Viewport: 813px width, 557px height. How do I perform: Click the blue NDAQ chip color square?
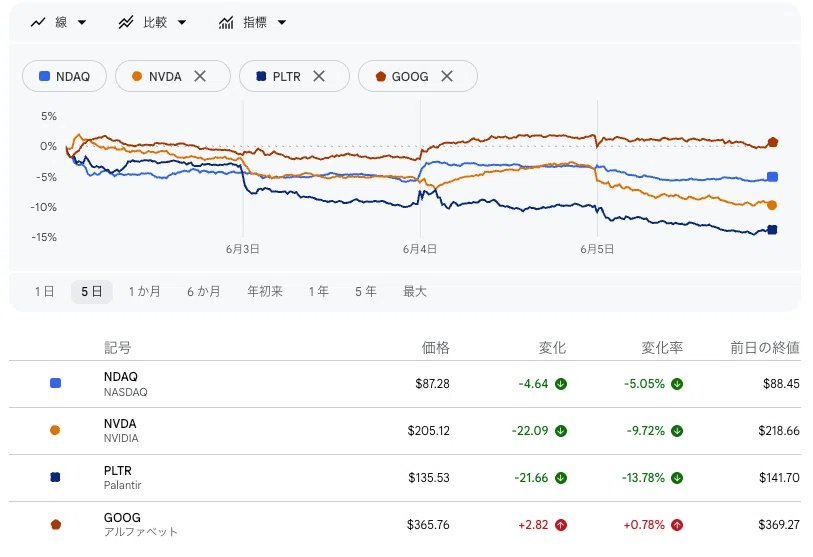click(x=45, y=76)
